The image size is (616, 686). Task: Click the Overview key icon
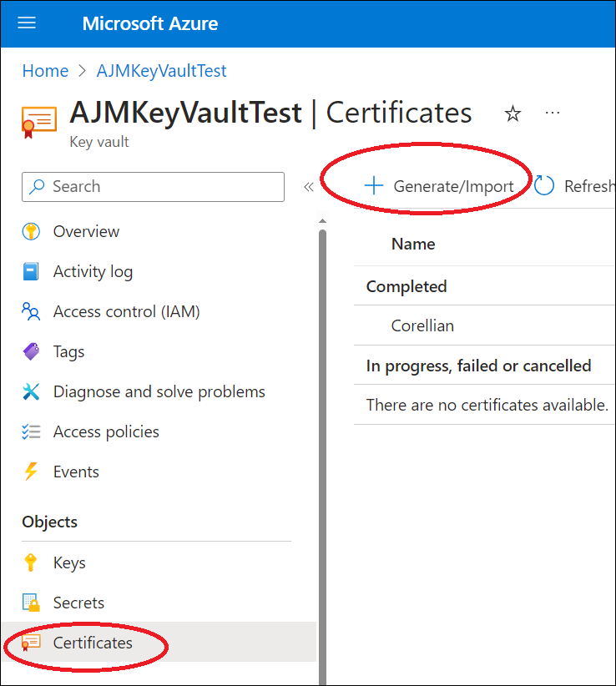click(31, 231)
